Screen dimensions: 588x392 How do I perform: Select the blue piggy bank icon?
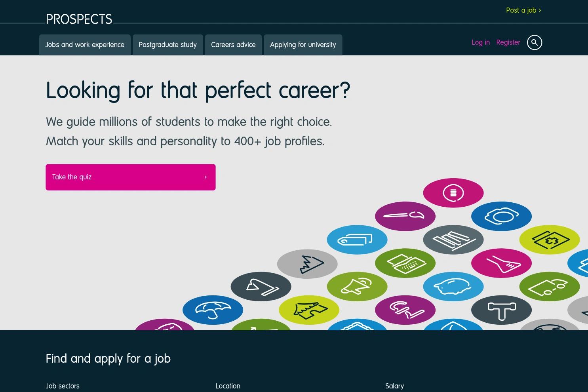tap(453, 287)
